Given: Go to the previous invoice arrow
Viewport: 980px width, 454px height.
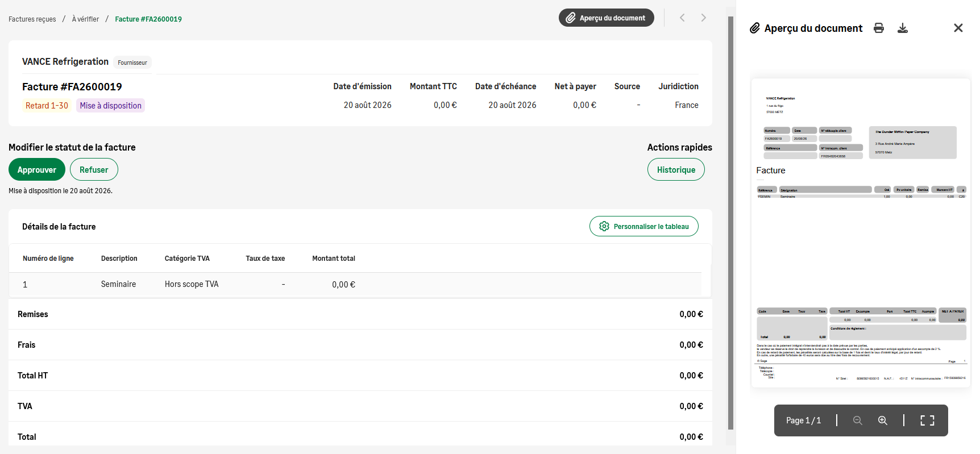Looking at the screenshot, I should (682, 18).
